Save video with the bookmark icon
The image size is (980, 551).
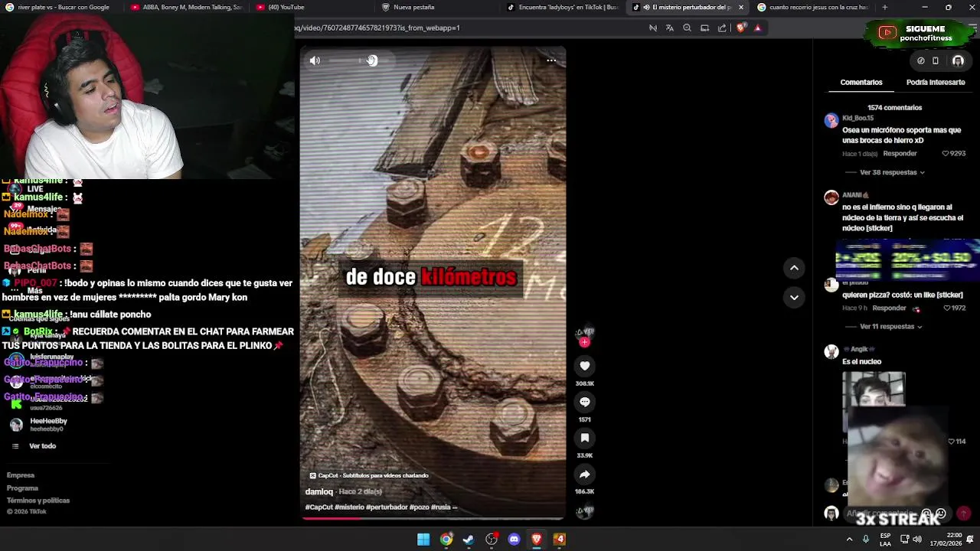585,438
